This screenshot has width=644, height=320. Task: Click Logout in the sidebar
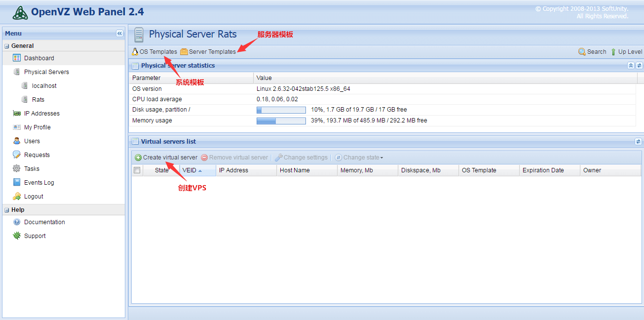pyautogui.click(x=34, y=197)
